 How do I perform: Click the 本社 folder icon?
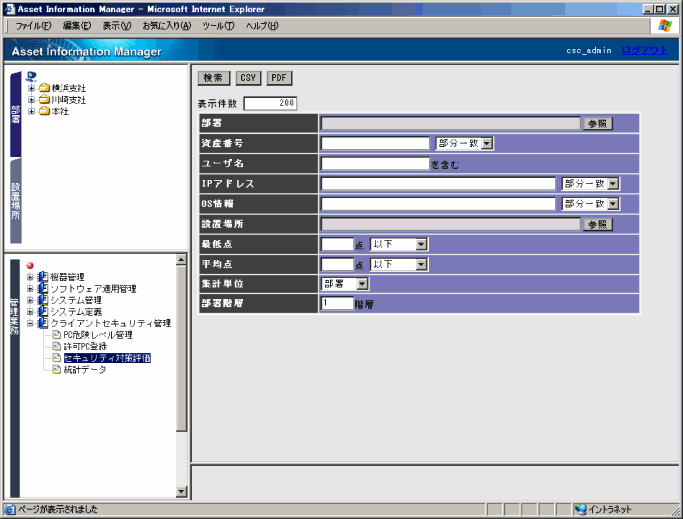click(x=44, y=111)
